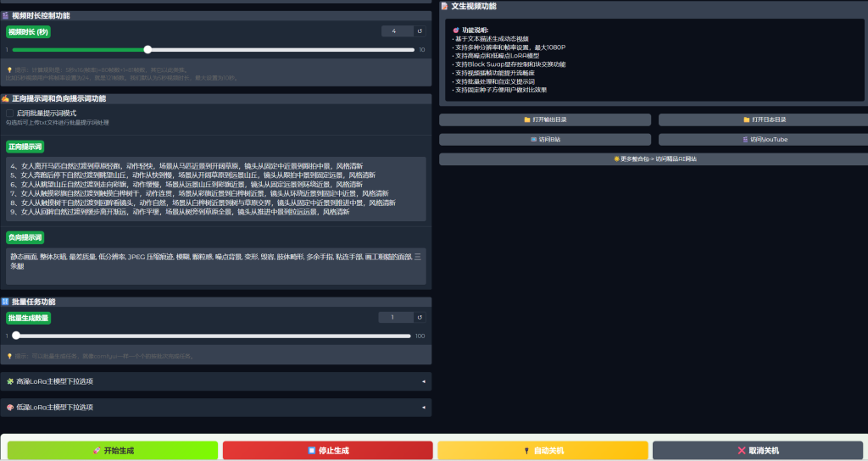Screen dimensions: 868x461
Task: Click the video duration number input
Action: tap(397, 31)
